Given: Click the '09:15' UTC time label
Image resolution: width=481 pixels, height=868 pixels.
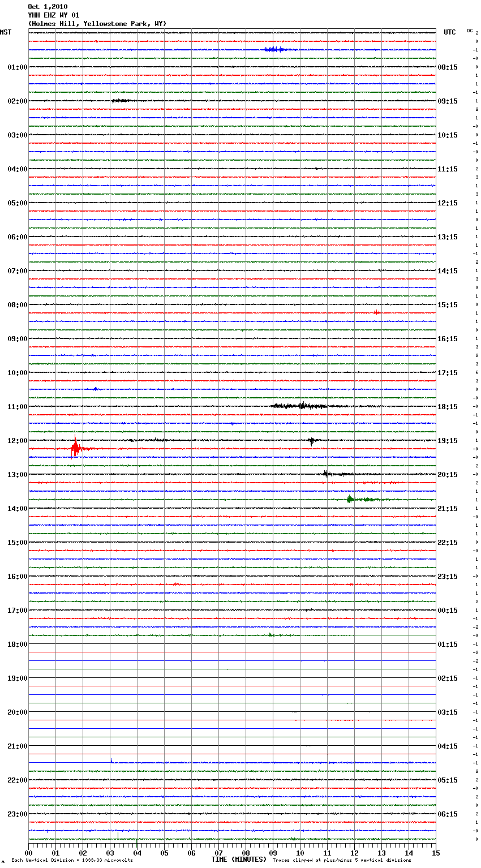Looking at the screenshot, I should 448,101.
